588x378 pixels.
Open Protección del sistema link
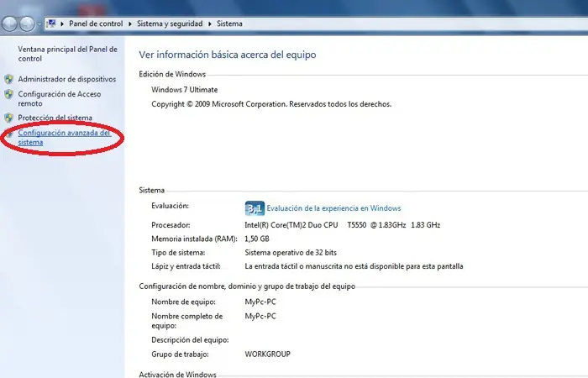(55, 118)
